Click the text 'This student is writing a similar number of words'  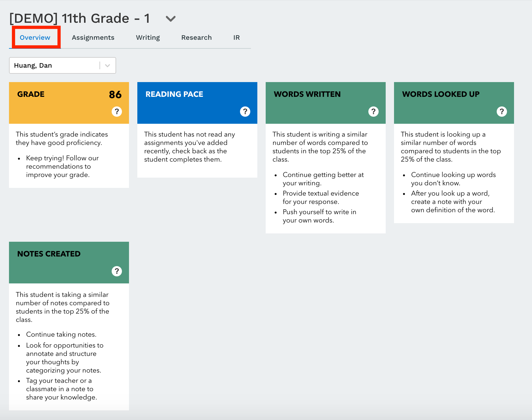click(x=320, y=147)
